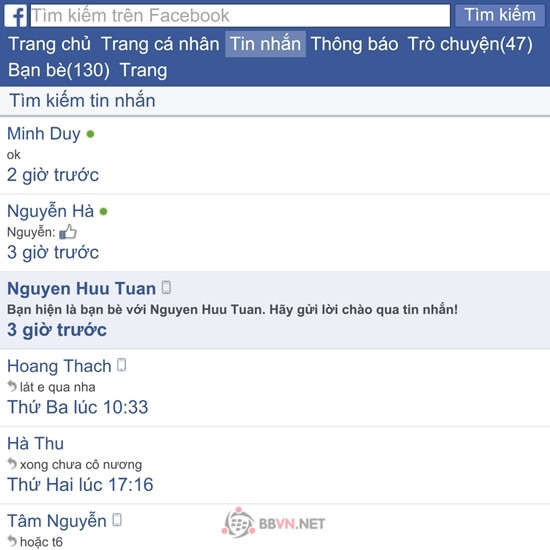Screen dimensions: 550x550
Task: Open "Trò chuyện(47)" chat list
Action: (x=470, y=44)
